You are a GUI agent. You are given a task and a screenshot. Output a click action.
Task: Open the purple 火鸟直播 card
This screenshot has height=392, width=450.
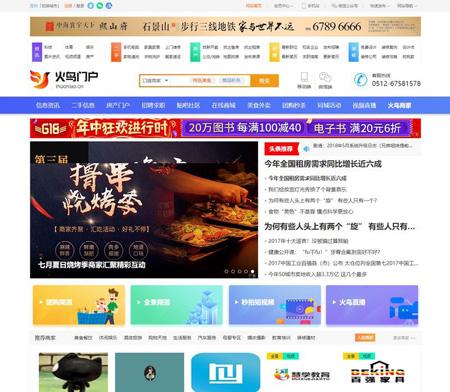pos(372,305)
